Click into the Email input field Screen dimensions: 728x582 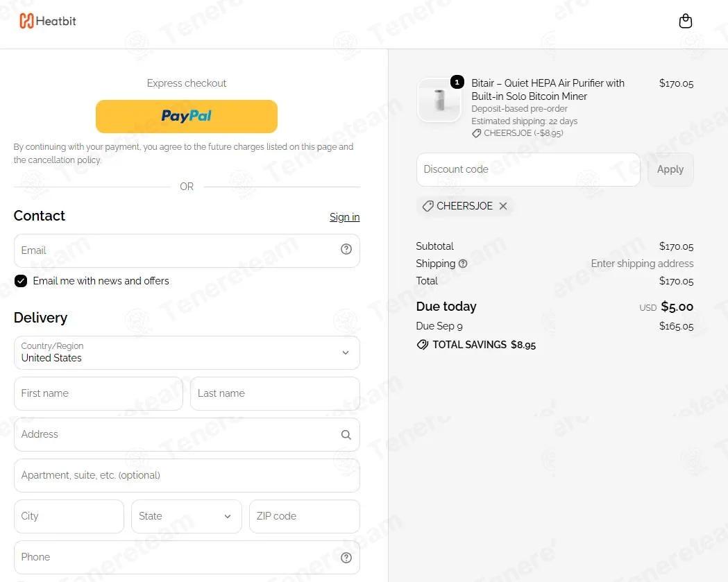pyautogui.click(x=187, y=250)
